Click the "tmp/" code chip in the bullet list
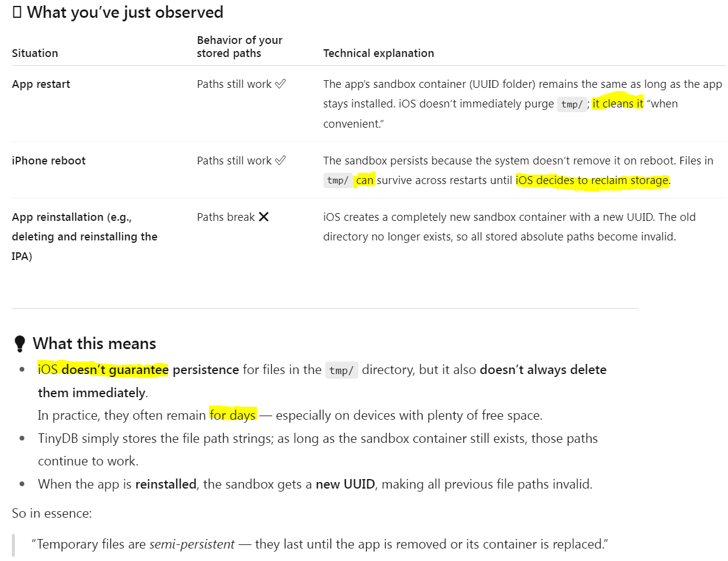 pyautogui.click(x=341, y=370)
